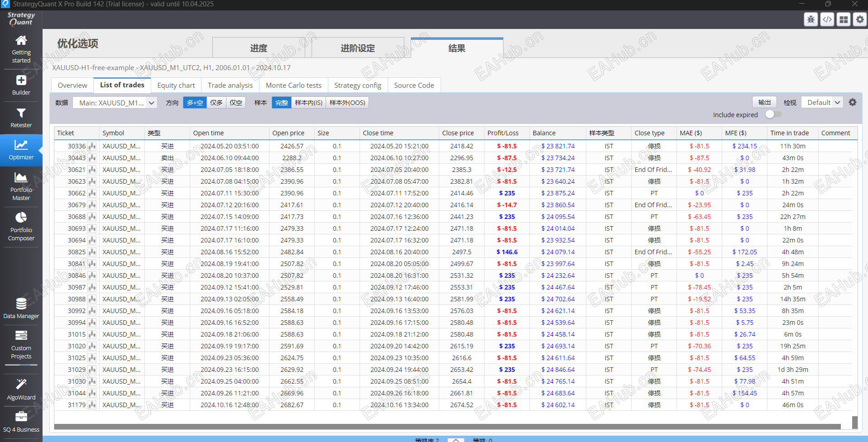Open the Source Code tab
Screen dimensions: 868x442
click(414, 85)
